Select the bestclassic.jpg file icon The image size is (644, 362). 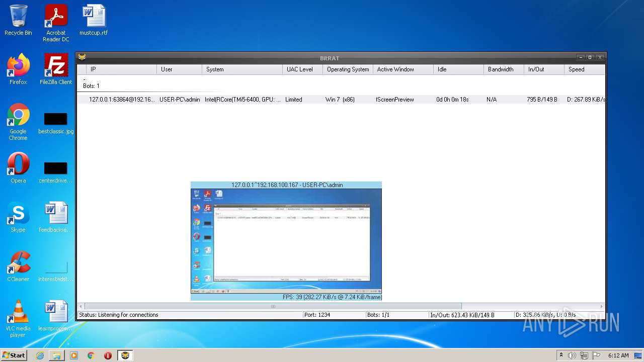tap(56, 124)
